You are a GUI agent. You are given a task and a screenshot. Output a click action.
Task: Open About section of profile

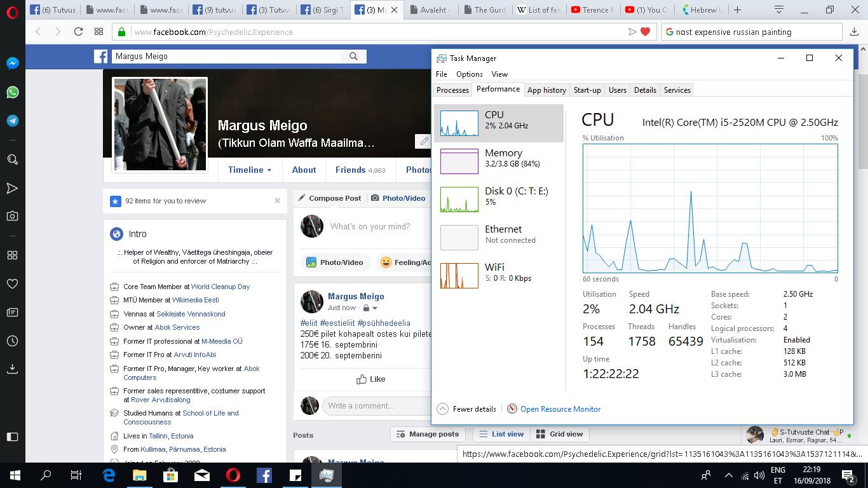coord(304,170)
